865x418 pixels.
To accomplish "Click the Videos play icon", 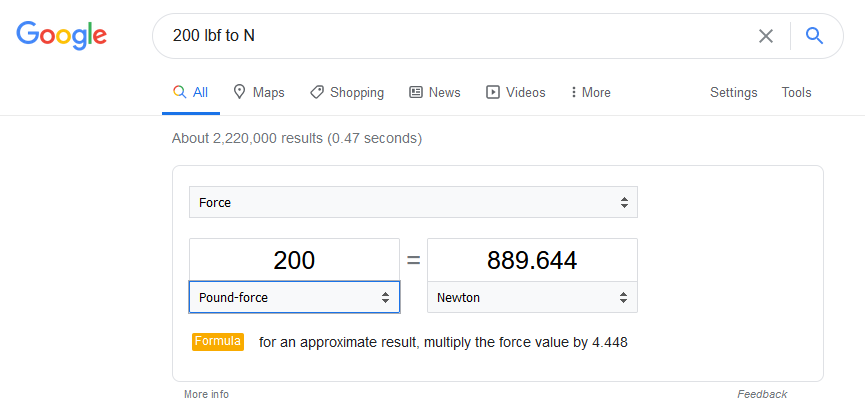I will (x=493, y=92).
